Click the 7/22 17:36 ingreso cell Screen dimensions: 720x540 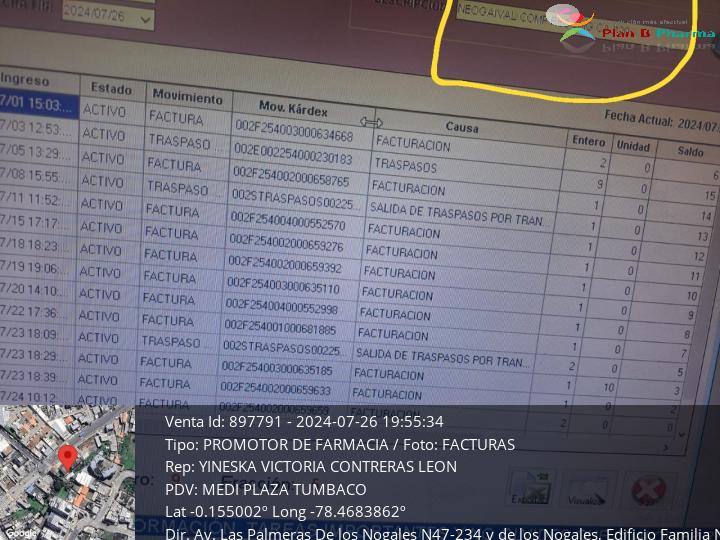click(x=34, y=311)
